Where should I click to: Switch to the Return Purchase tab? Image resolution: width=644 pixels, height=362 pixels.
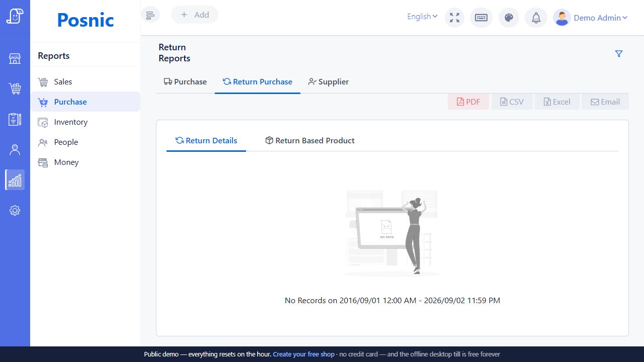(x=258, y=81)
